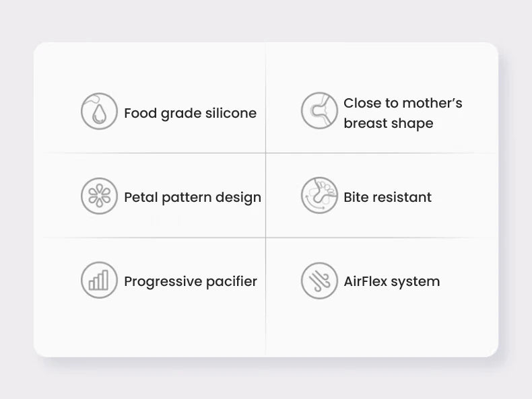Click the AirFlex system label
This screenshot has height=399, width=532.
(x=392, y=281)
